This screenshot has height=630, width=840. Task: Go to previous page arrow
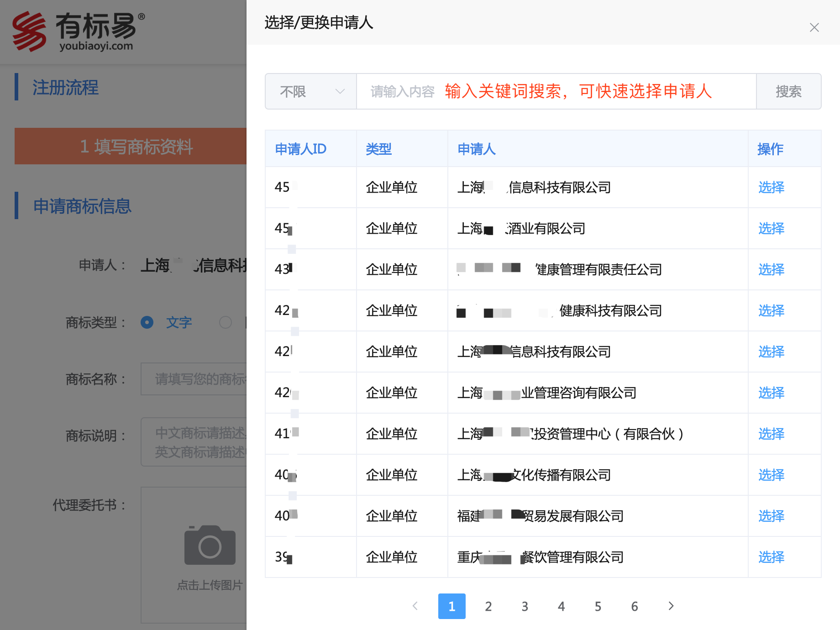415,606
